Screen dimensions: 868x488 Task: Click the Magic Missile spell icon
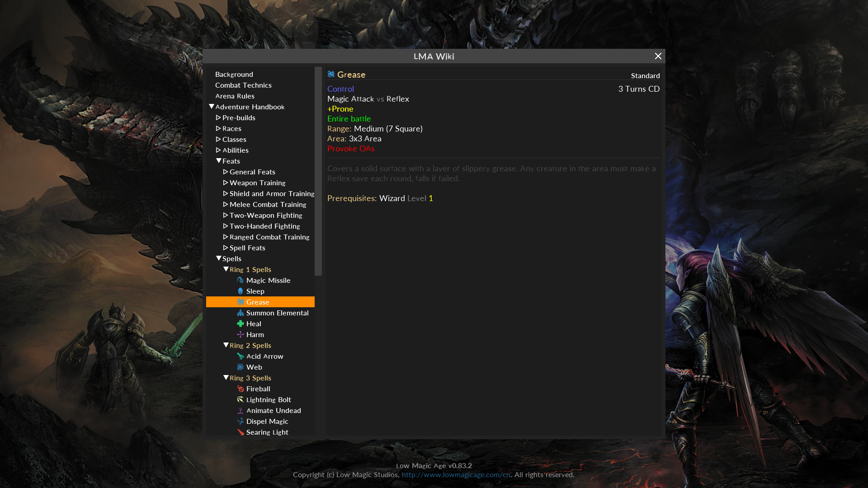[240, 280]
